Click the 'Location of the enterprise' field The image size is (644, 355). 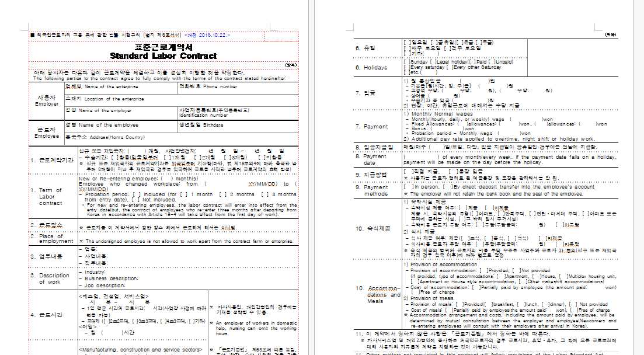tap(182, 100)
